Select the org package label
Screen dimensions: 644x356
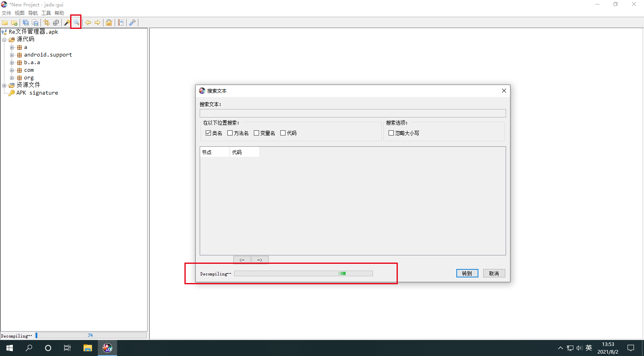point(29,78)
